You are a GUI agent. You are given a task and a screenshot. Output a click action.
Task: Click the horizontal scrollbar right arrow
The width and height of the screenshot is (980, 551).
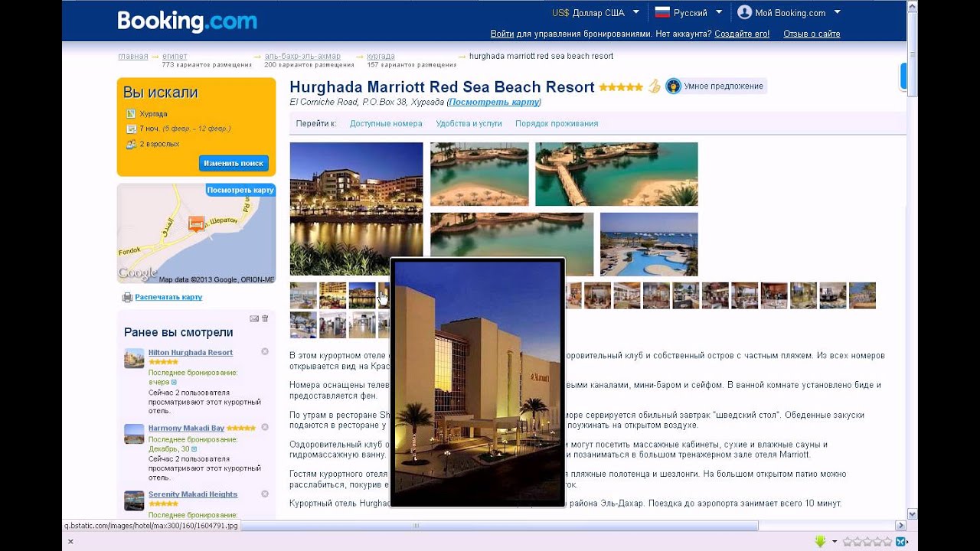(900, 526)
